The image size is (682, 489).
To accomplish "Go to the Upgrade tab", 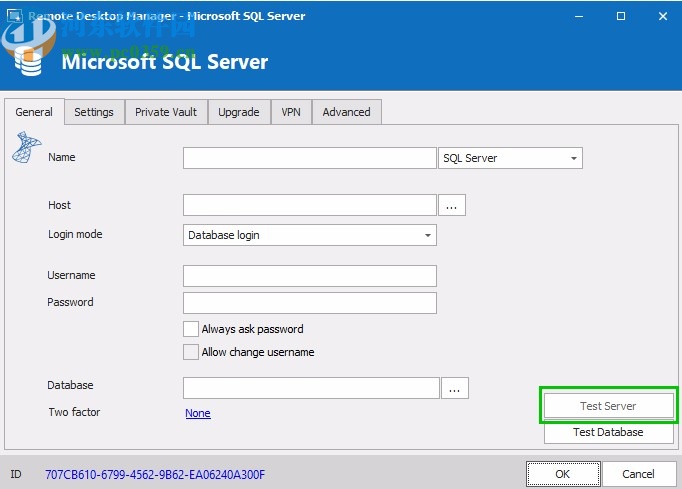I will pyautogui.click(x=239, y=112).
